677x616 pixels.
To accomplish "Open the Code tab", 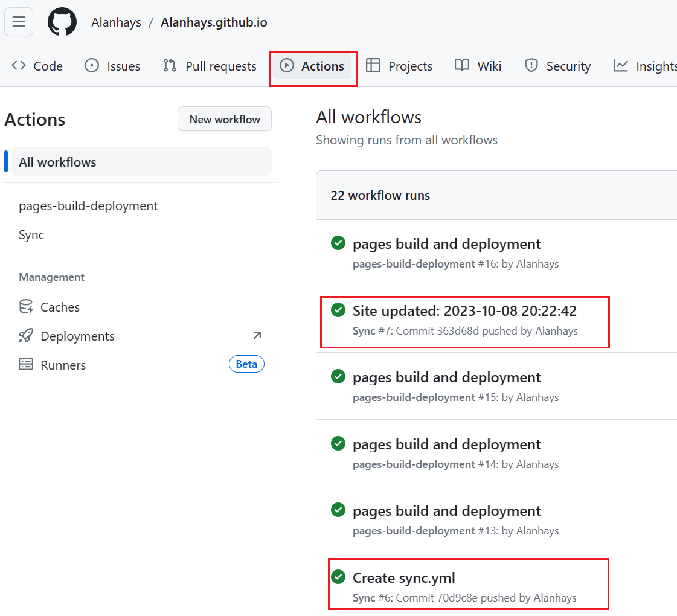I will point(37,66).
